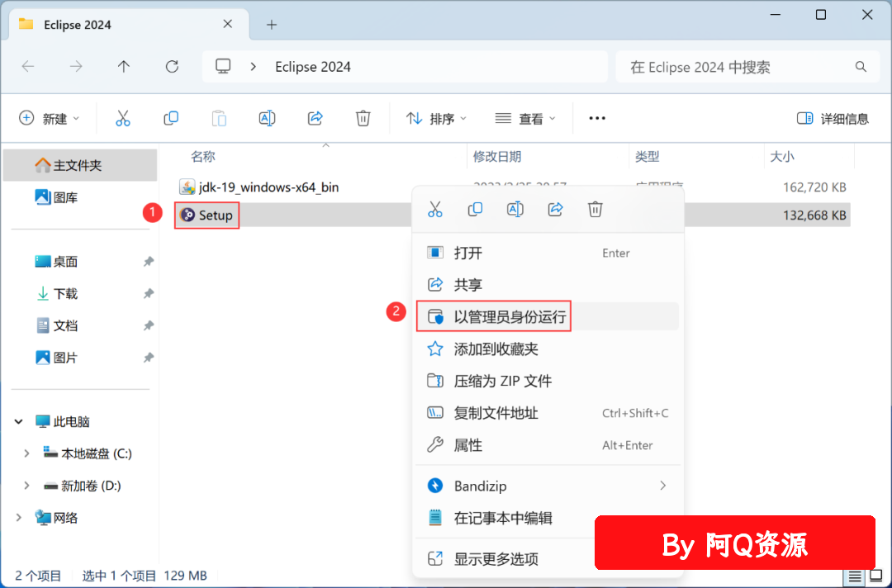Click the trash icon in the context menu

595,209
